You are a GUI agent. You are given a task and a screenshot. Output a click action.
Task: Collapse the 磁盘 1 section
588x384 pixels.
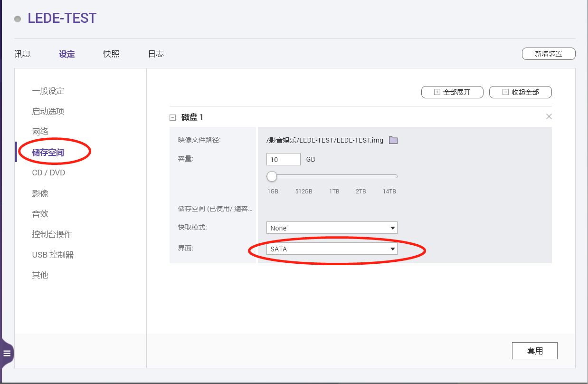point(172,117)
